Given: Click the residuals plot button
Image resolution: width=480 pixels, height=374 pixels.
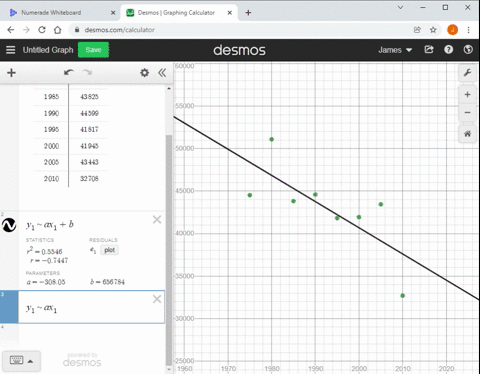Looking at the screenshot, I should [x=109, y=250].
